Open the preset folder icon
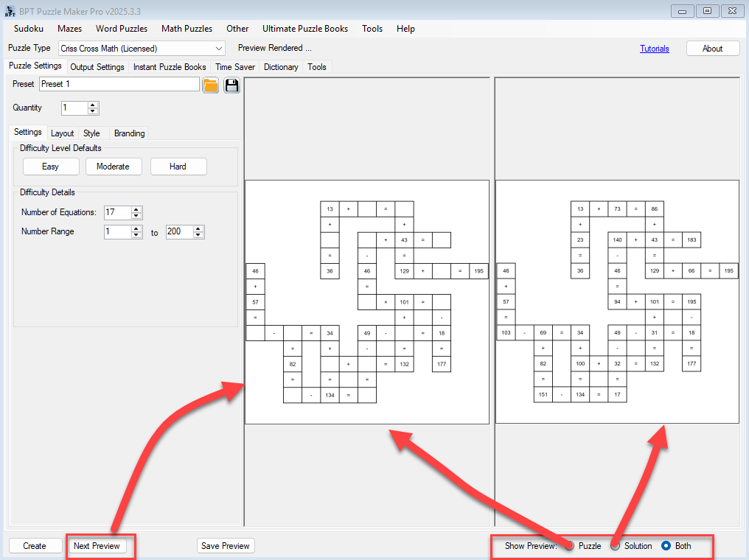This screenshot has width=749, height=560. click(x=210, y=85)
